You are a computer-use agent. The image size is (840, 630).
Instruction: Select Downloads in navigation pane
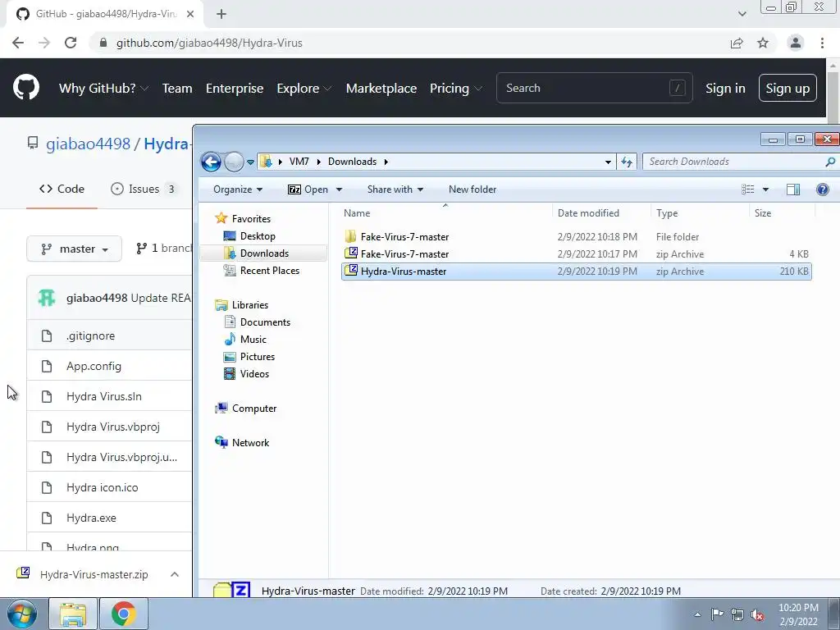click(x=264, y=253)
